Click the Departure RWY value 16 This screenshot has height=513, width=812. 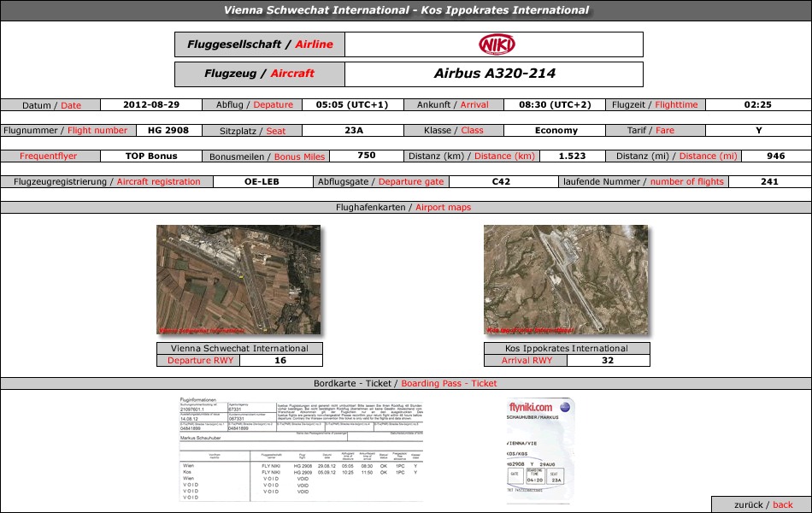280,361
